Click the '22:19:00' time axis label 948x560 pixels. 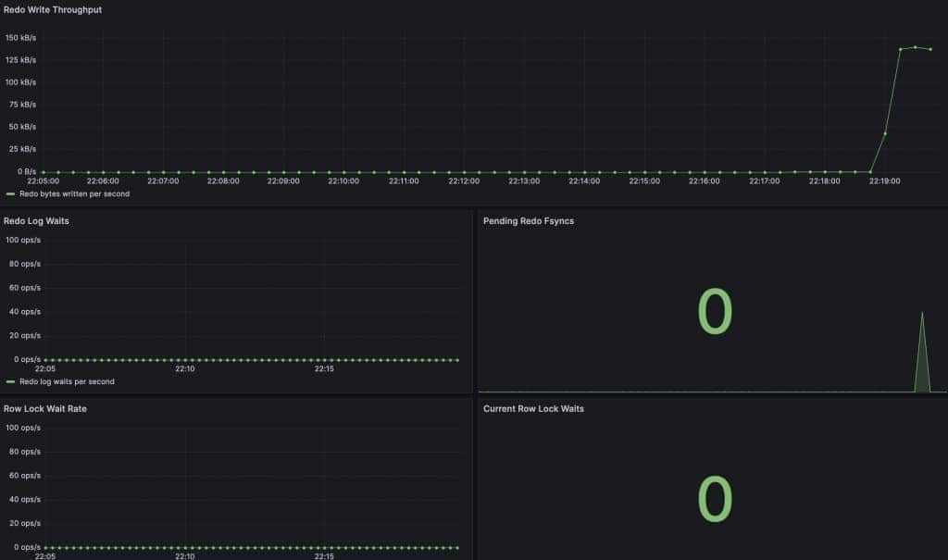click(x=885, y=180)
